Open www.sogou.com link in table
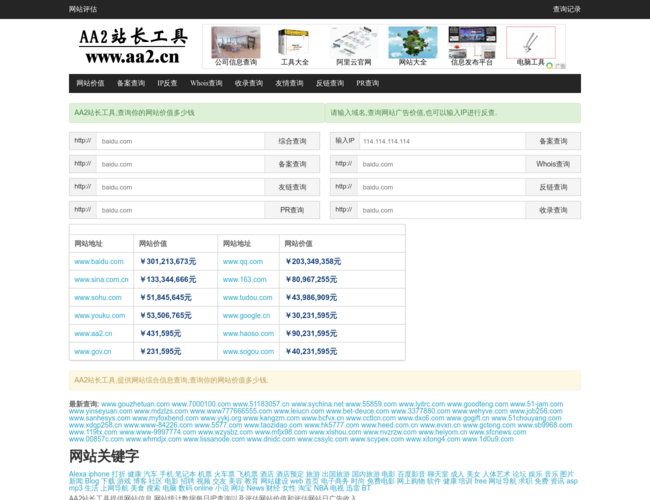 (x=248, y=352)
